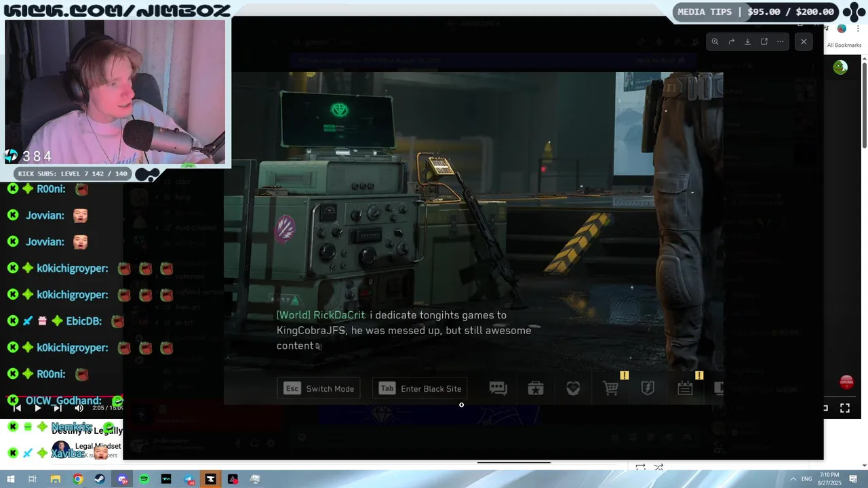
Task: Expand the system tray hidden icons arrow
Action: click(x=793, y=479)
